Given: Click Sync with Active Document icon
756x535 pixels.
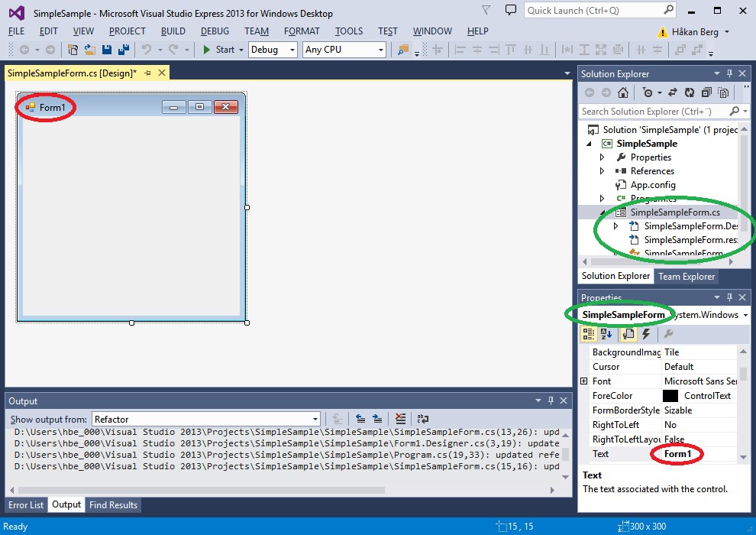Looking at the screenshot, I should click(x=673, y=92).
